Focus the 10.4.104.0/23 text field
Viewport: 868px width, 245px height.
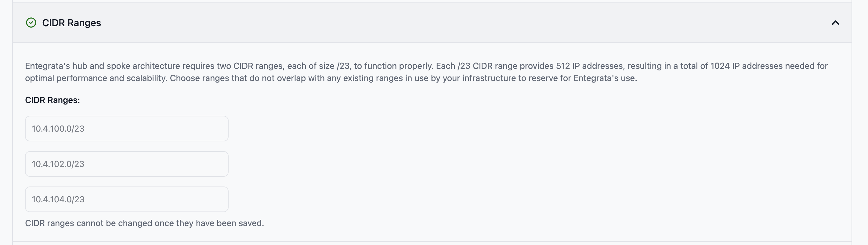pyautogui.click(x=126, y=199)
